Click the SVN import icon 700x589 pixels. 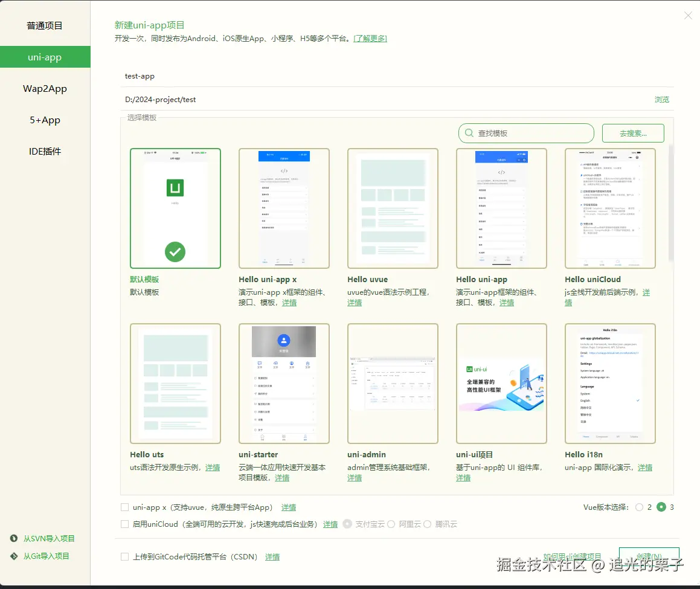14,538
